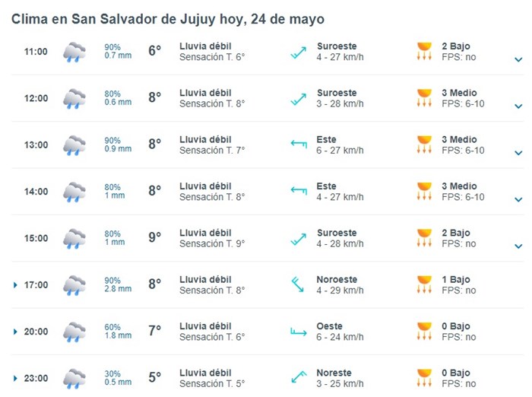This screenshot has height=397, width=532.
Task: Click the UV sun icon at 14:00
Action: [x=424, y=192]
